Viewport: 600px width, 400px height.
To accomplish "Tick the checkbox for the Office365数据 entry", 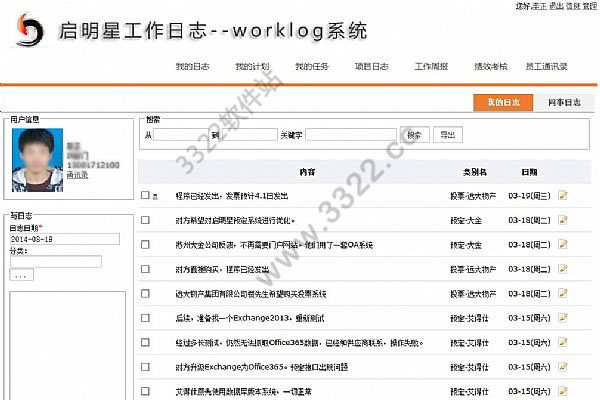I will click(x=145, y=342).
